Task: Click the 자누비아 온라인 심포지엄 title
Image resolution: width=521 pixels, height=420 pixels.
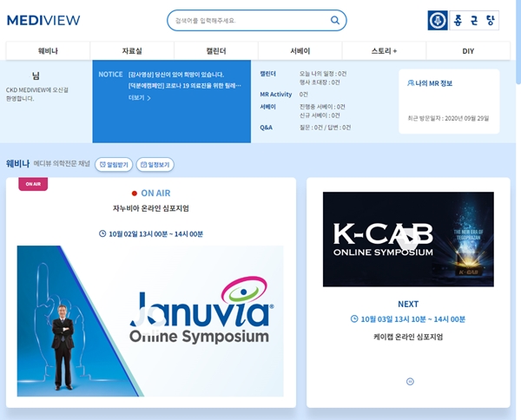Action: tap(151, 208)
